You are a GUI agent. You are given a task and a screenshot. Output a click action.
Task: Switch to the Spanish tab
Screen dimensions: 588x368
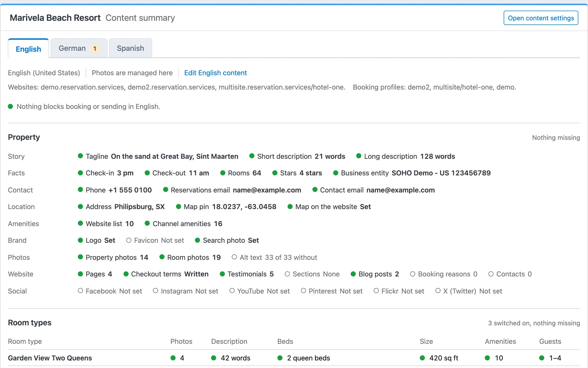(x=131, y=48)
